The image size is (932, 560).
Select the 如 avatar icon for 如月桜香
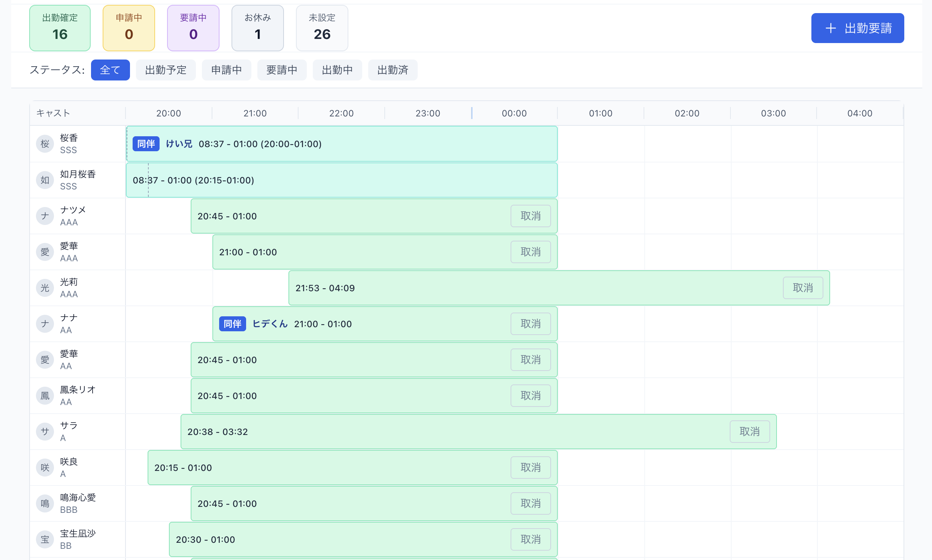pos(45,180)
